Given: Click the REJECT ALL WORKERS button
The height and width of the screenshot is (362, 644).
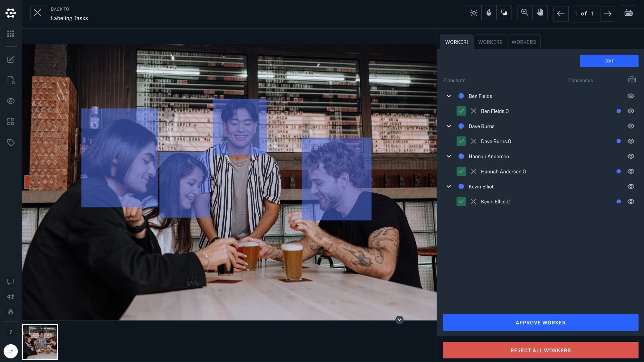Looking at the screenshot, I should click(x=540, y=350).
